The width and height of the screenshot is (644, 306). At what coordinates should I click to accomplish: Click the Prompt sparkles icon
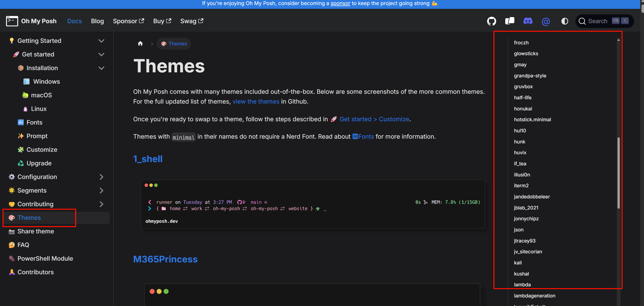pyautogui.click(x=21, y=136)
